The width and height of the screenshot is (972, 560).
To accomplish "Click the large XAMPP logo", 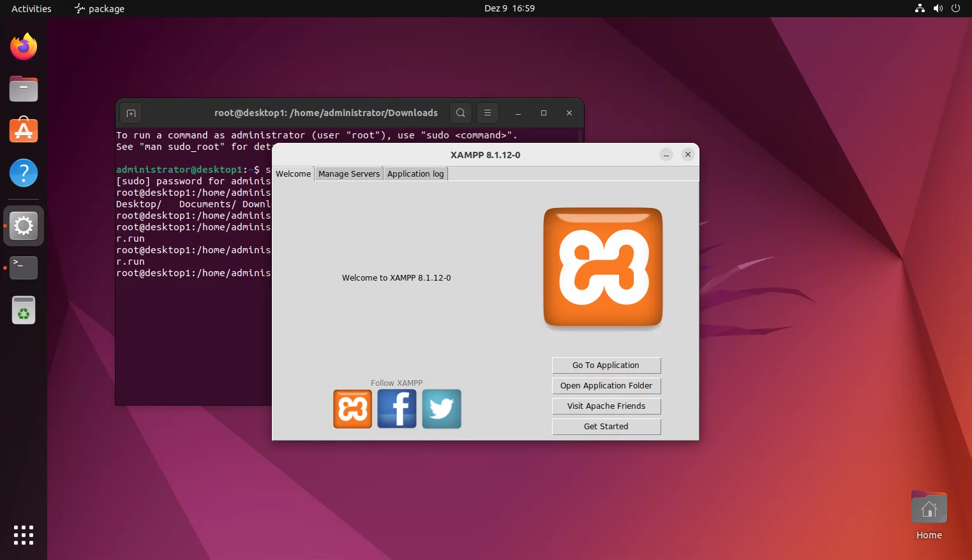I will (x=603, y=267).
